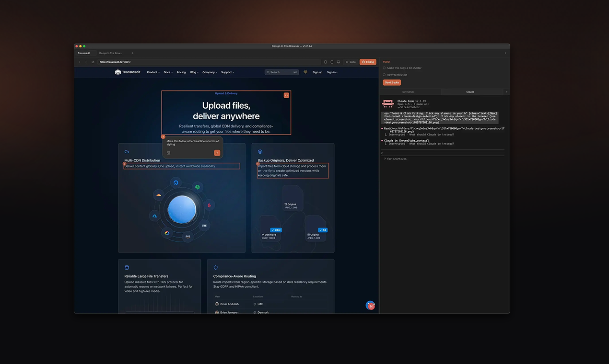The image size is (609, 364).
Task: Select the tablet device preview icon
Action: (331, 62)
